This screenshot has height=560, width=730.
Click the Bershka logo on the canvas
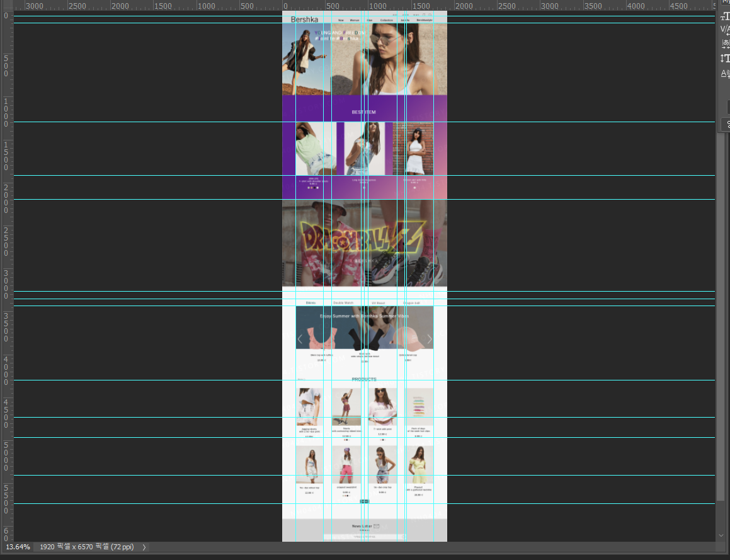(x=304, y=20)
